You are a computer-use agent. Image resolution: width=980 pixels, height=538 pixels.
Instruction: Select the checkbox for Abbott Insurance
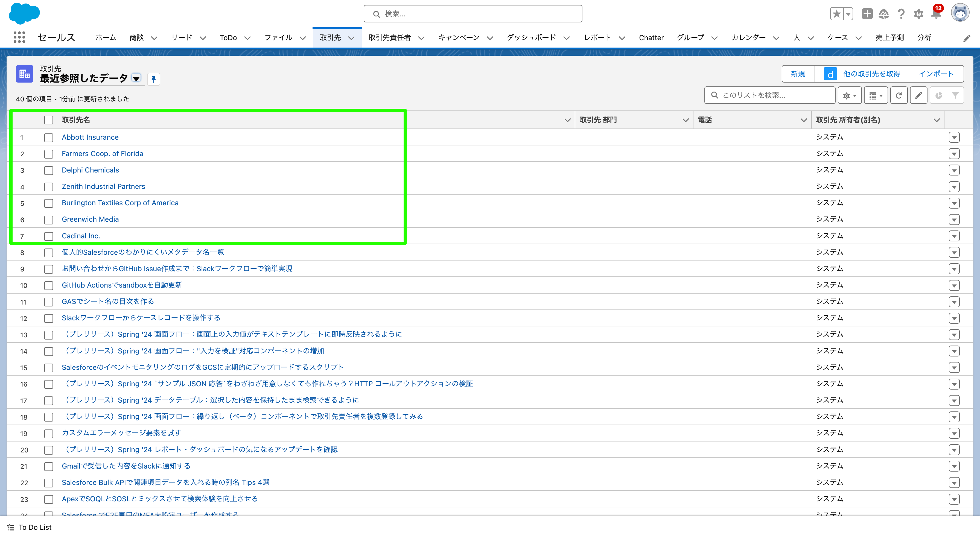[49, 138]
